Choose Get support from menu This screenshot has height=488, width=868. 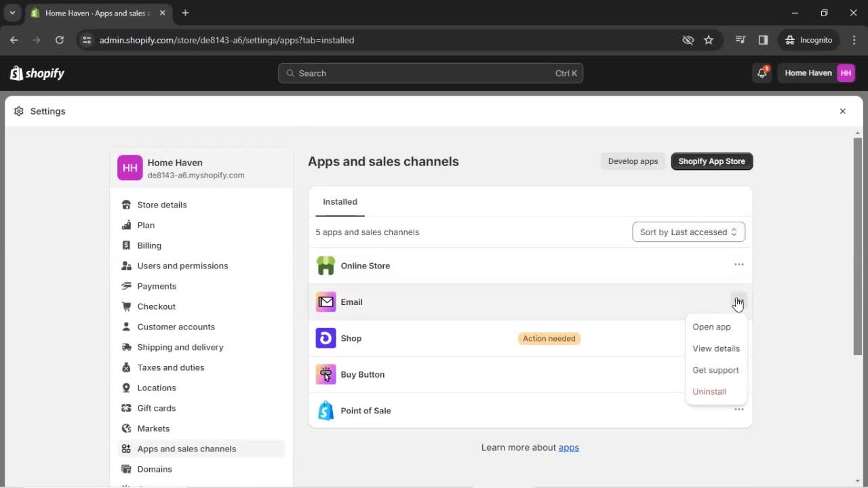click(x=716, y=370)
